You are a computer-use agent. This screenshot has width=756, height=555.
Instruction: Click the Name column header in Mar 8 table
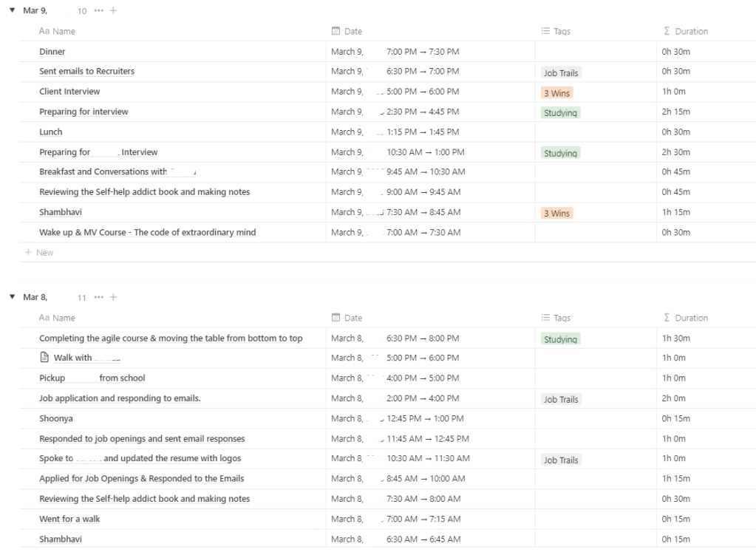[64, 318]
